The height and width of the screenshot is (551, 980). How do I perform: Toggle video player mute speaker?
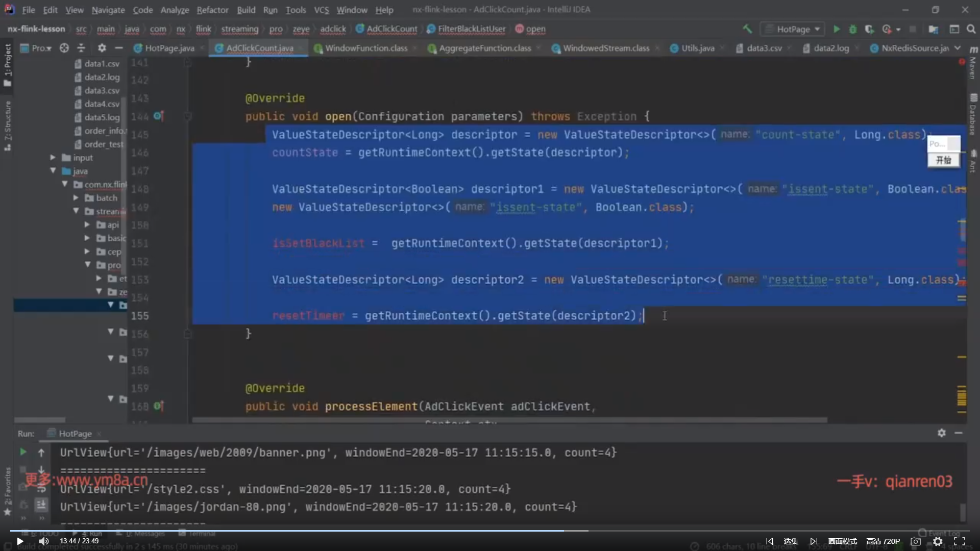(x=44, y=541)
